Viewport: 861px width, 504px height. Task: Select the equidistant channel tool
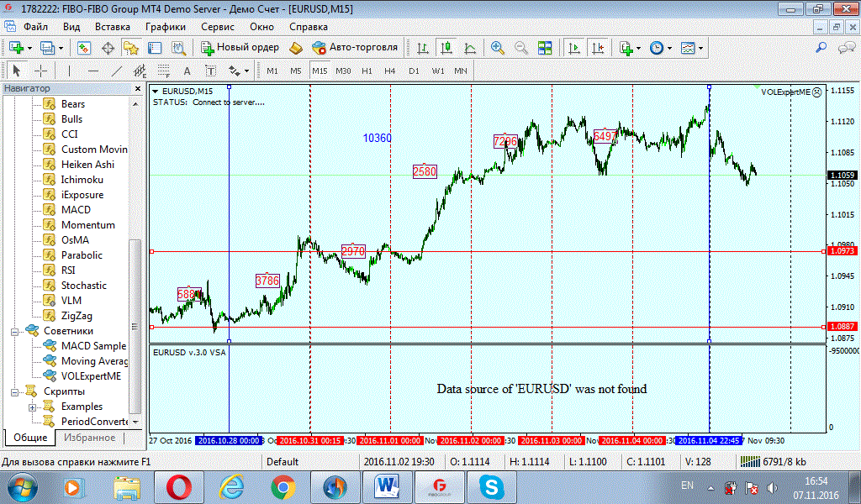click(x=140, y=71)
